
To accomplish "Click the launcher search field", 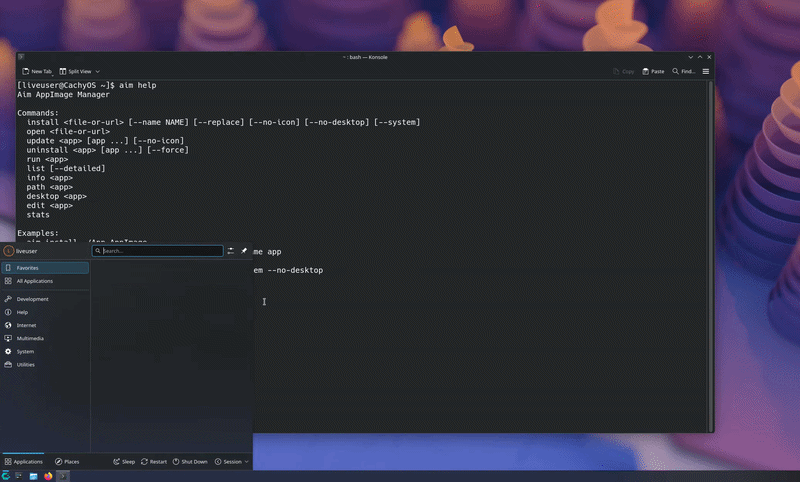I will point(158,250).
